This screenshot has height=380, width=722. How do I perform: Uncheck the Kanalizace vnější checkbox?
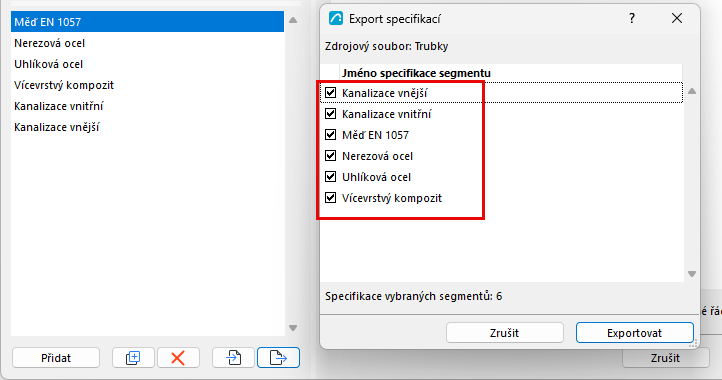pyautogui.click(x=331, y=93)
